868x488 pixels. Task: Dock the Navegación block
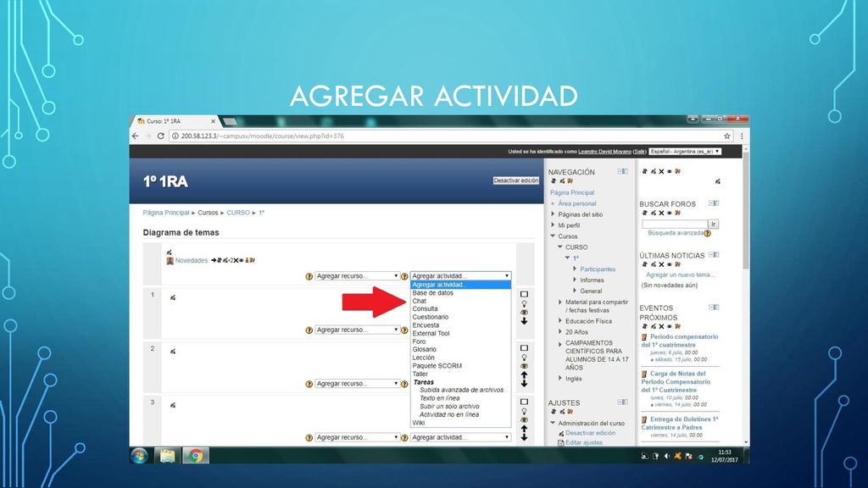pyautogui.click(x=623, y=171)
